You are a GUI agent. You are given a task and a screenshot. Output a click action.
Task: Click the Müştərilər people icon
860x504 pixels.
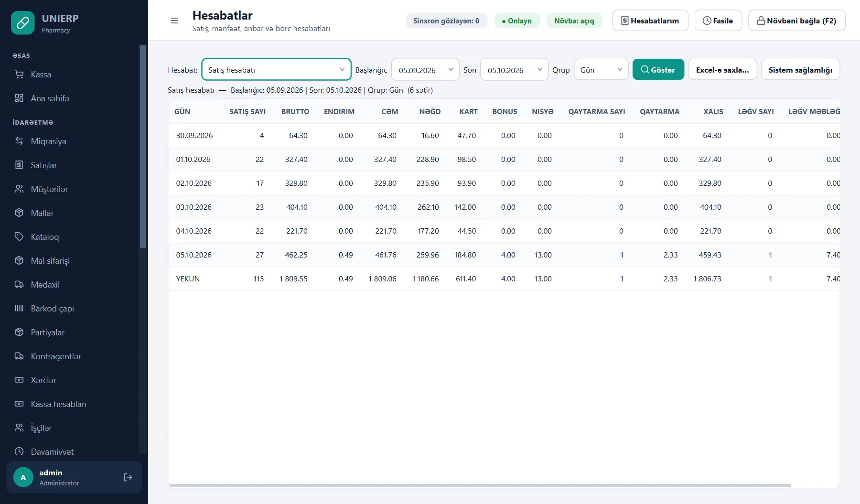point(19,189)
